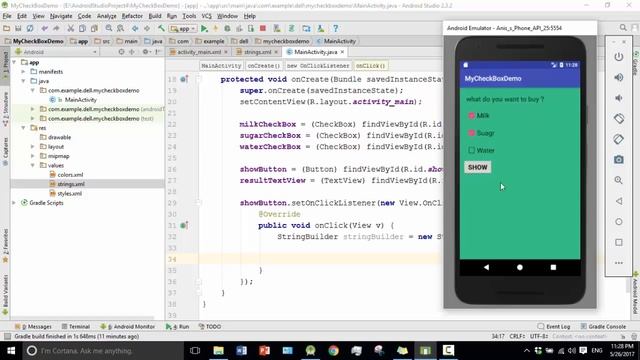The image size is (640, 360).
Task: Click the Make Project hammer icon
Action: [x=162, y=29]
